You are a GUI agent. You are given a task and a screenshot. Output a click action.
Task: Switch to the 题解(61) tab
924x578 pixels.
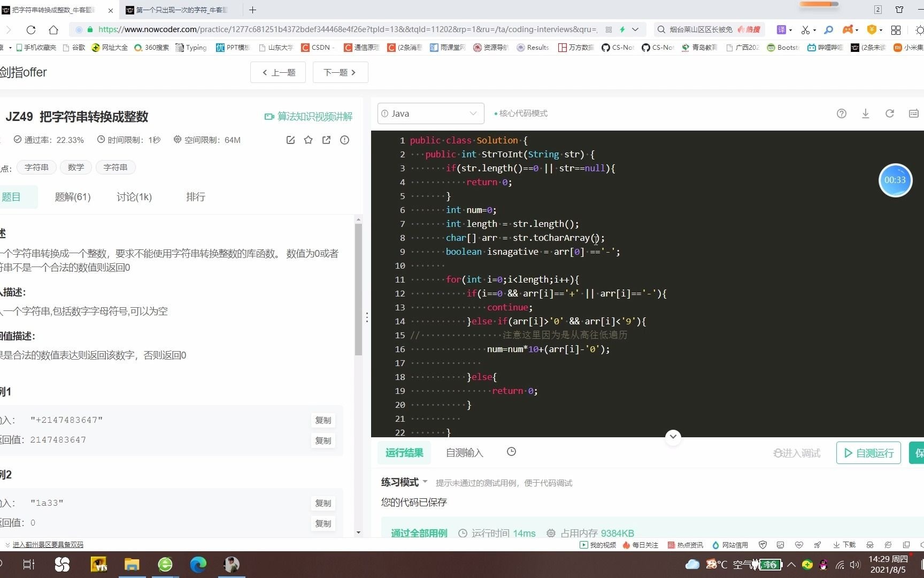(x=73, y=197)
